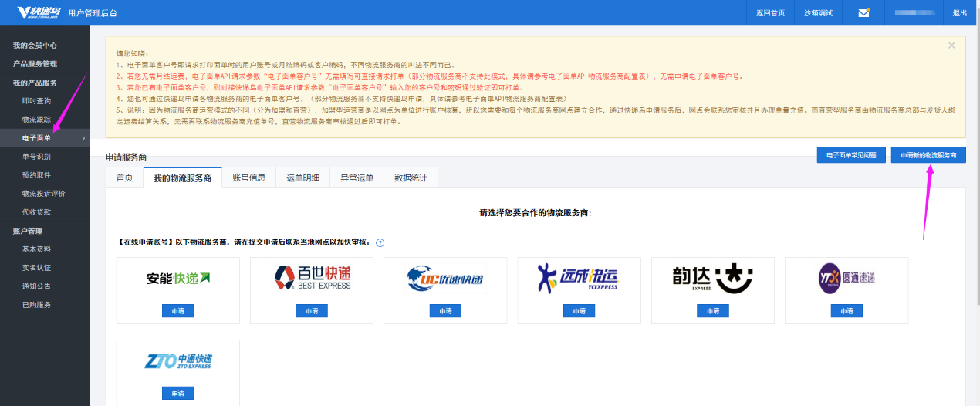
Task: Click the 申请服务商 section heading
Action: 126,157
